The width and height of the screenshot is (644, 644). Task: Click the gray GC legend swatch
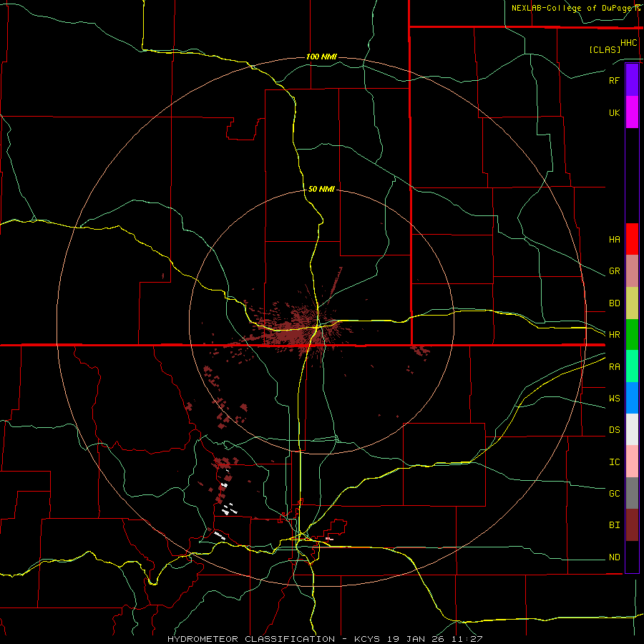point(632,493)
